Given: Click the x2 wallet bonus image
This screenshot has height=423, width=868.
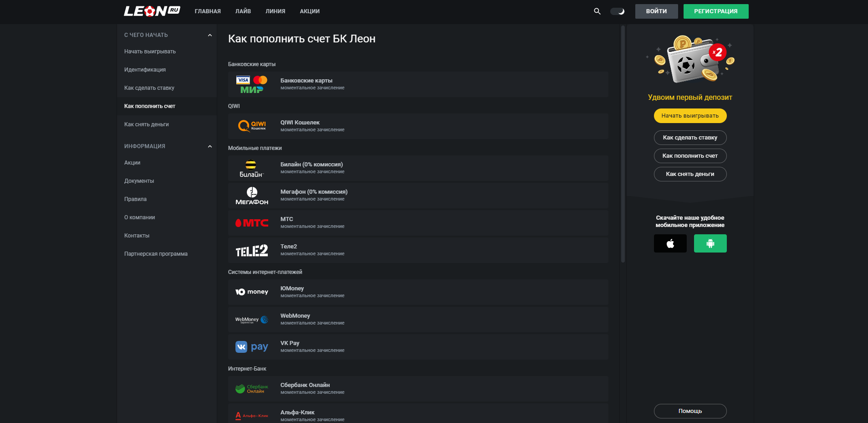Looking at the screenshot, I should click(690, 60).
